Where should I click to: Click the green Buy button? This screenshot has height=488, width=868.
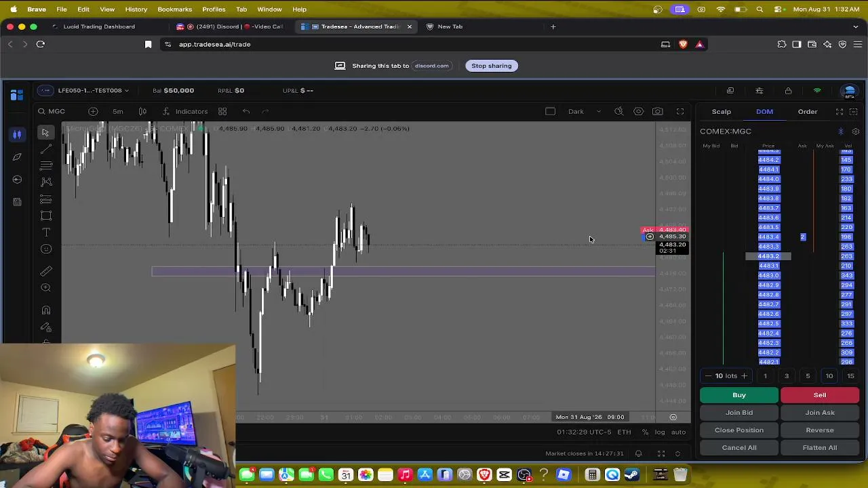point(739,395)
